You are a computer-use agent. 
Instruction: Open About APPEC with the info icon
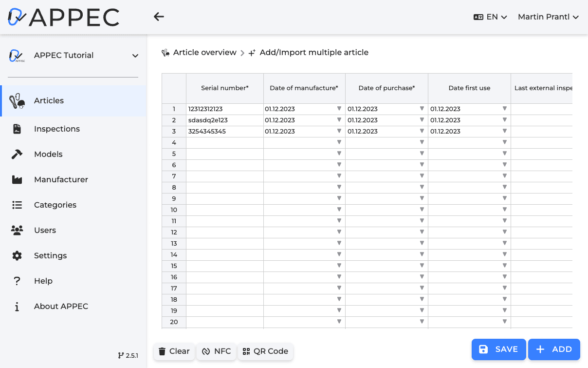click(16, 306)
